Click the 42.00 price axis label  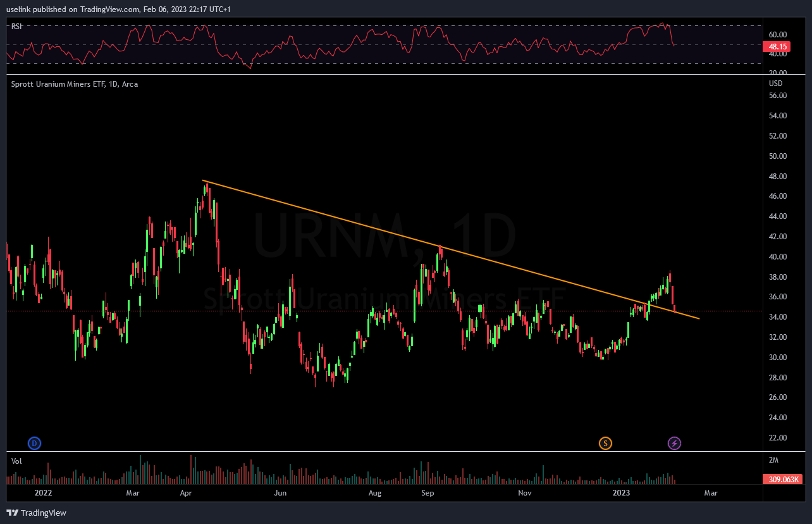pos(777,237)
